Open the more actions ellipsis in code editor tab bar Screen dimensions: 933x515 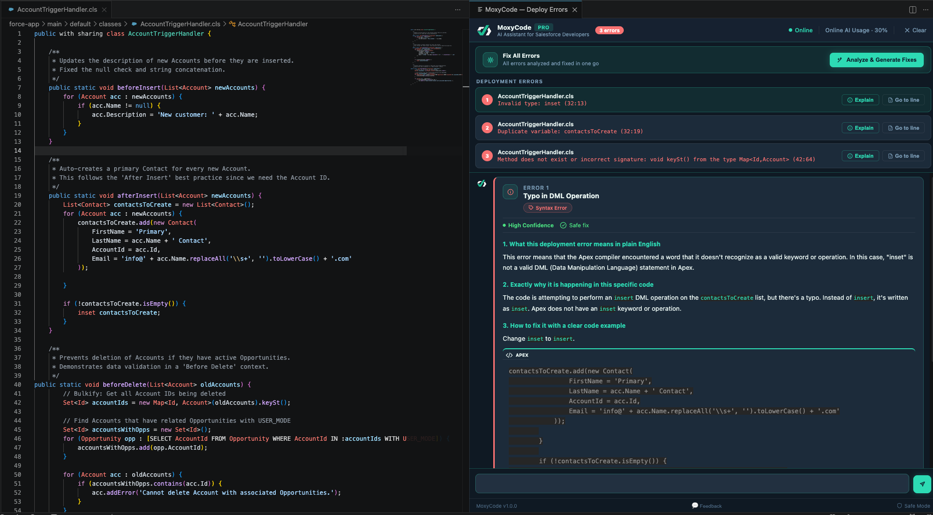[x=458, y=10]
